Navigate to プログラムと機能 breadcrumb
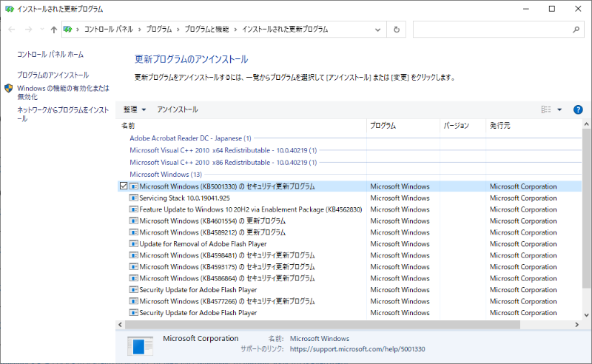 point(206,29)
